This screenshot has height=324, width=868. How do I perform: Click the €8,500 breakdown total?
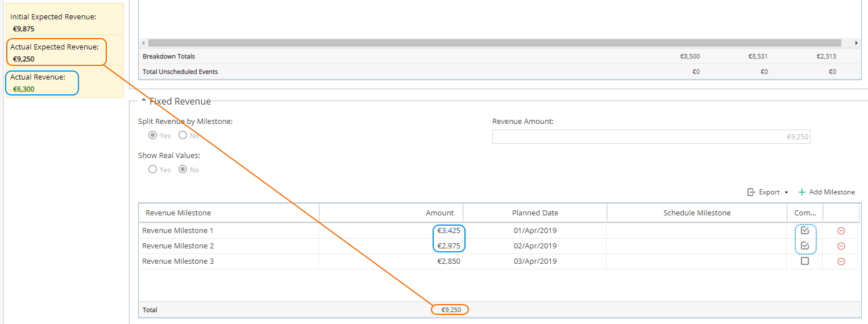[x=690, y=56]
